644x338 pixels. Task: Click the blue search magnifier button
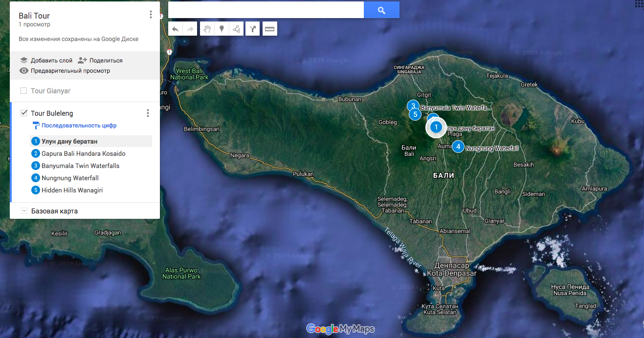pyautogui.click(x=381, y=10)
